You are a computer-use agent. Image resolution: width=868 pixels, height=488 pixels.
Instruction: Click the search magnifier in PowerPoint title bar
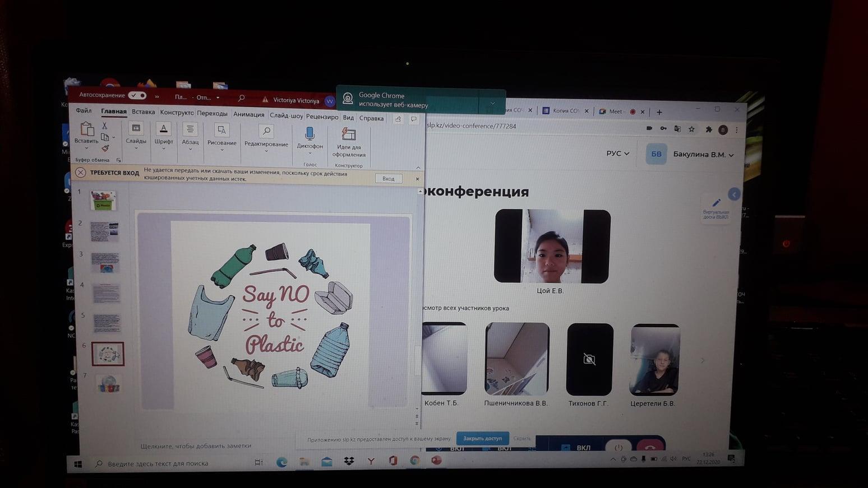click(241, 98)
